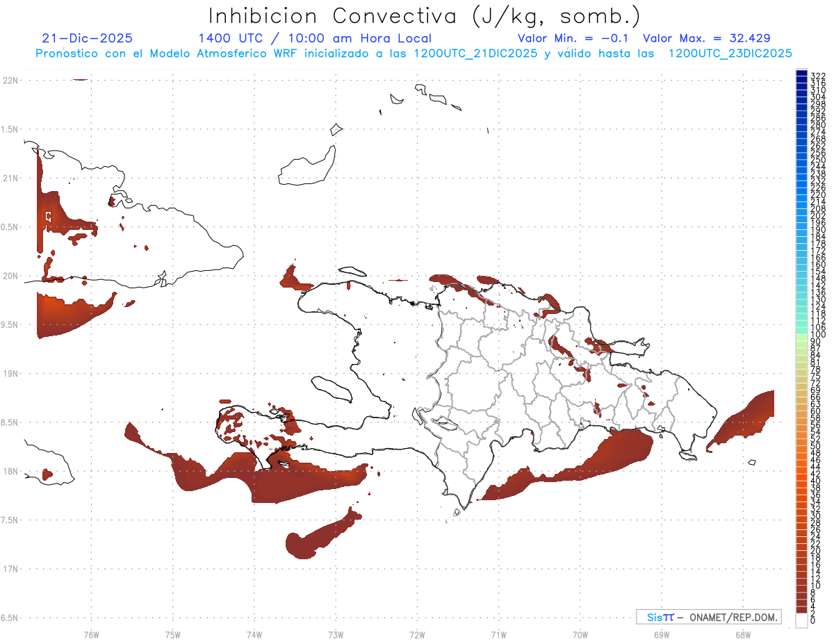Click the '9.5N' latitude label

(x=10, y=324)
